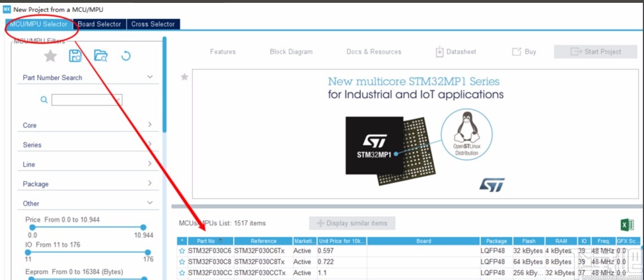Favorite the STM32F030C6 row star
The image size is (644, 280).
pos(182,251)
